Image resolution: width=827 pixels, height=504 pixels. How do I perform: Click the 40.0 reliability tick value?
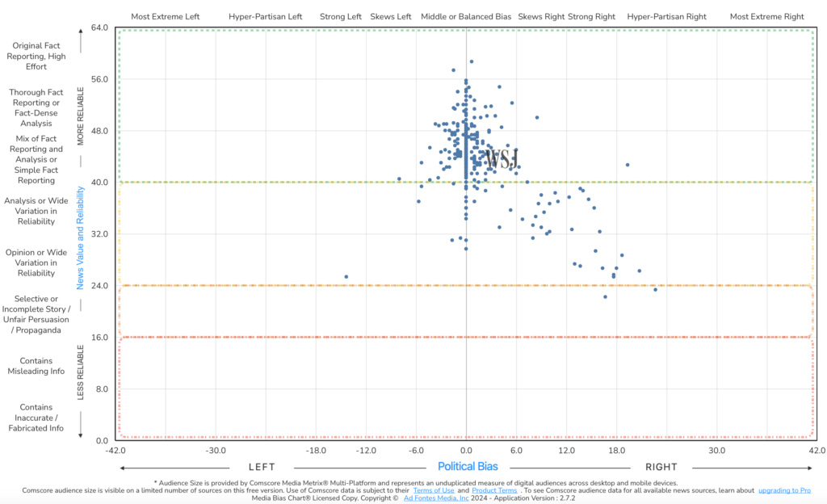(99, 183)
